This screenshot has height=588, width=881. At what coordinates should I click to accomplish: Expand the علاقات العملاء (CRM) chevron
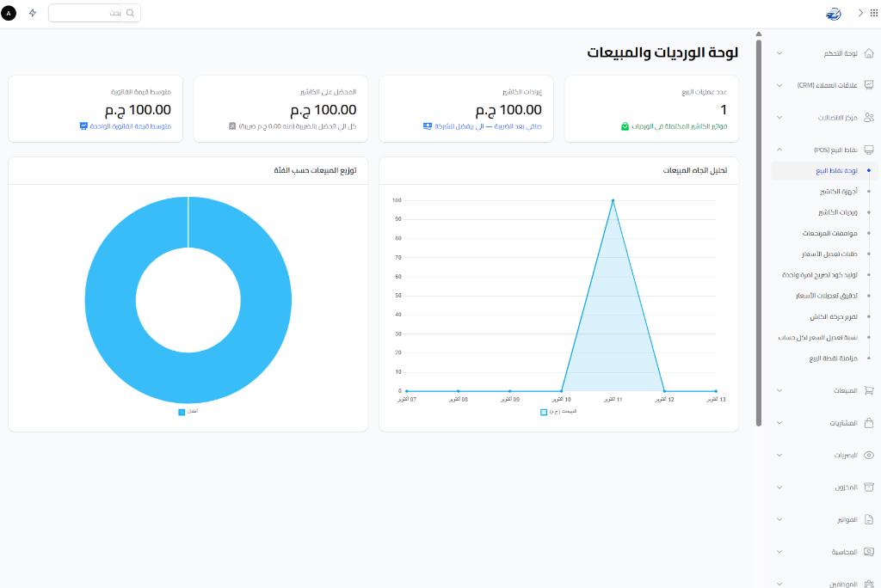tap(779, 85)
